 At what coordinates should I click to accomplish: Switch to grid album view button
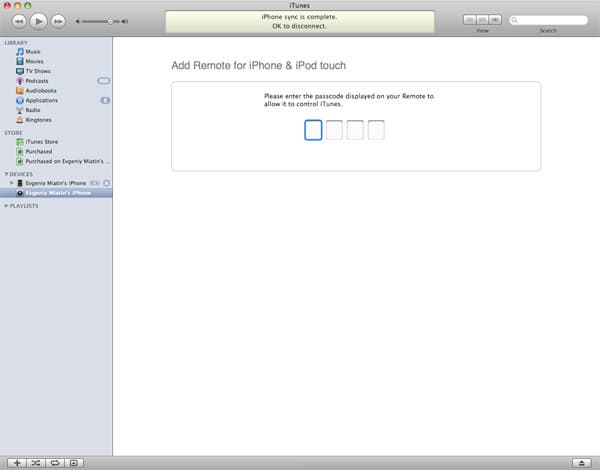tap(483, 20)
